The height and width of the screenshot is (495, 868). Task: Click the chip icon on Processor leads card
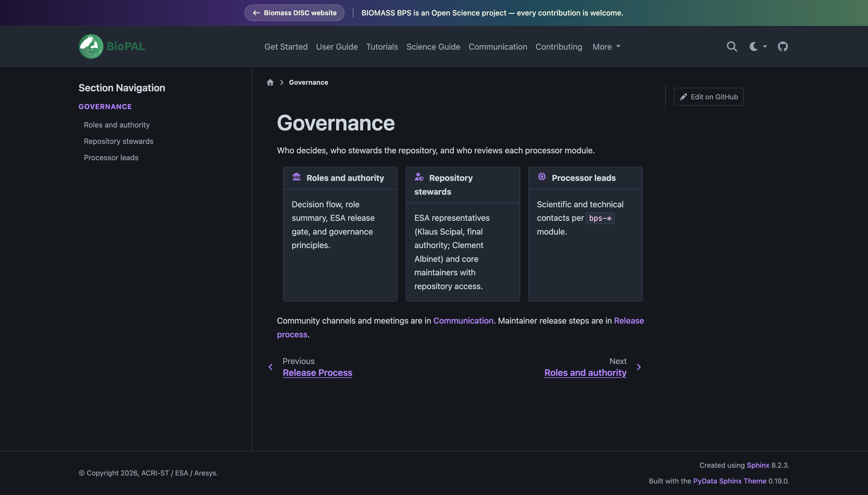point(542,177)
